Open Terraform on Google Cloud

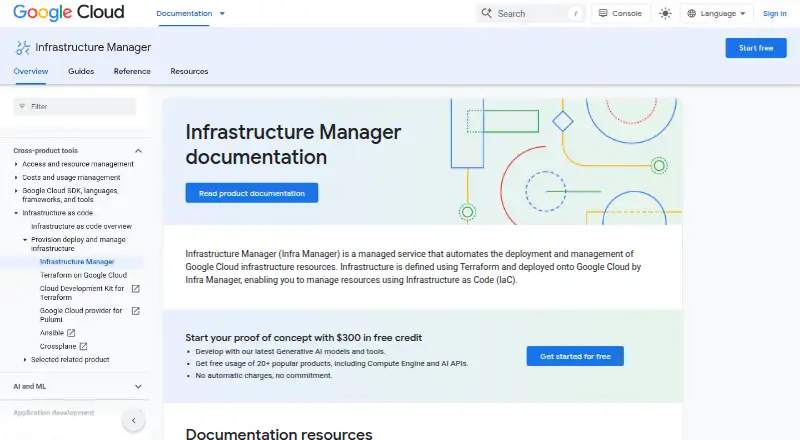83,275
